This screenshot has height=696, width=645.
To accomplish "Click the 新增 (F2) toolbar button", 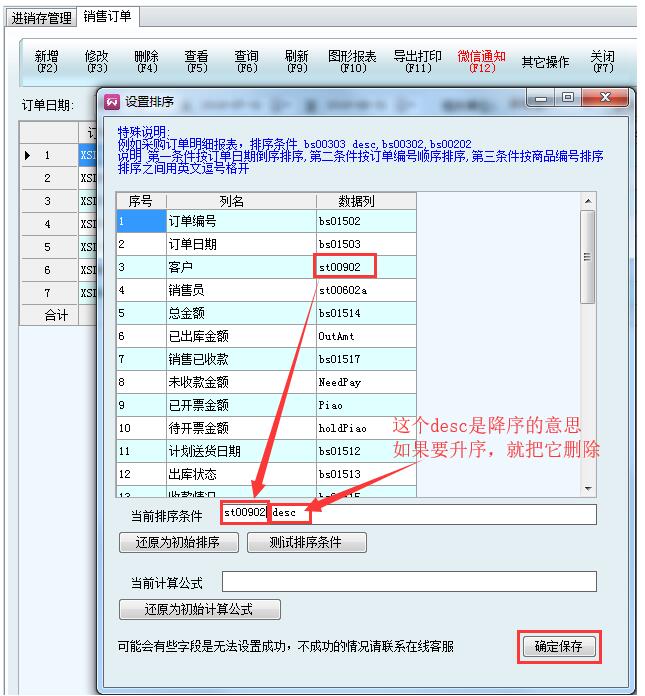I will click(47, 62).
